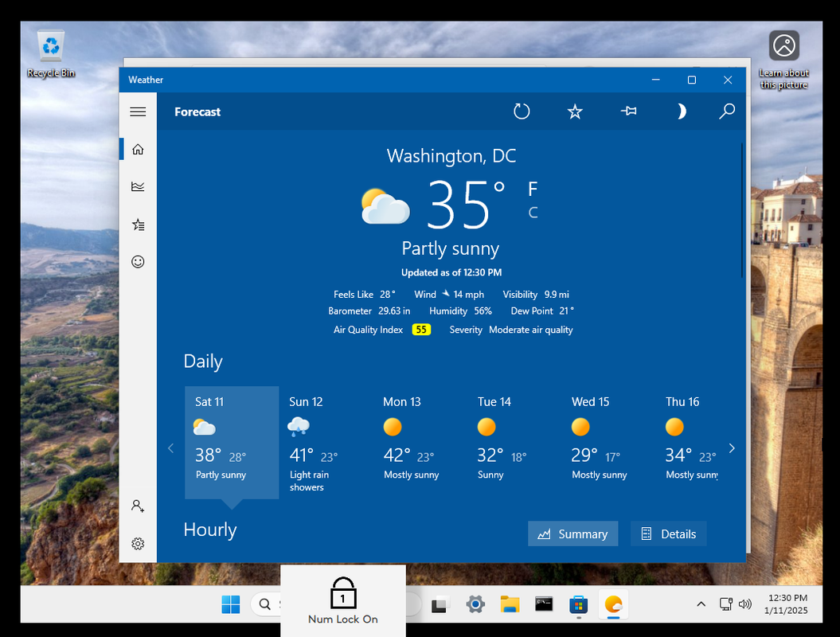Open the taskbar clock and date
The height and width of the screenshot is (637, 840).
click(787, 604)
